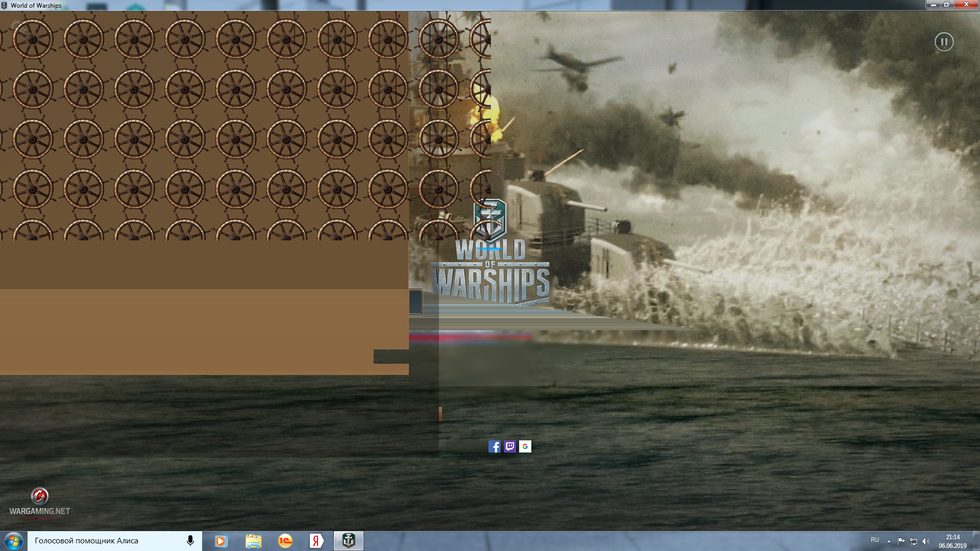Open the volume control in the tray

[x=926, y=541]
